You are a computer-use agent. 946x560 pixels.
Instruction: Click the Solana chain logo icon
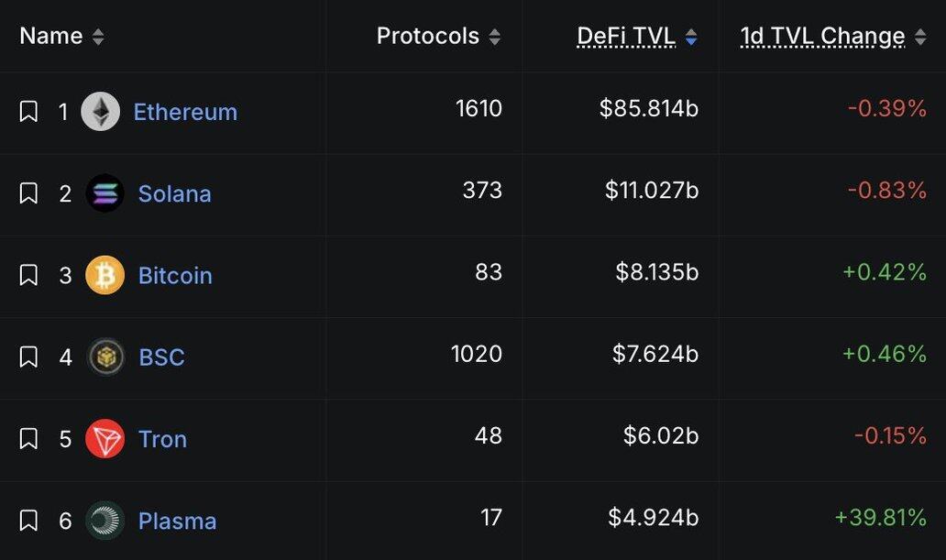coord(105,193)
